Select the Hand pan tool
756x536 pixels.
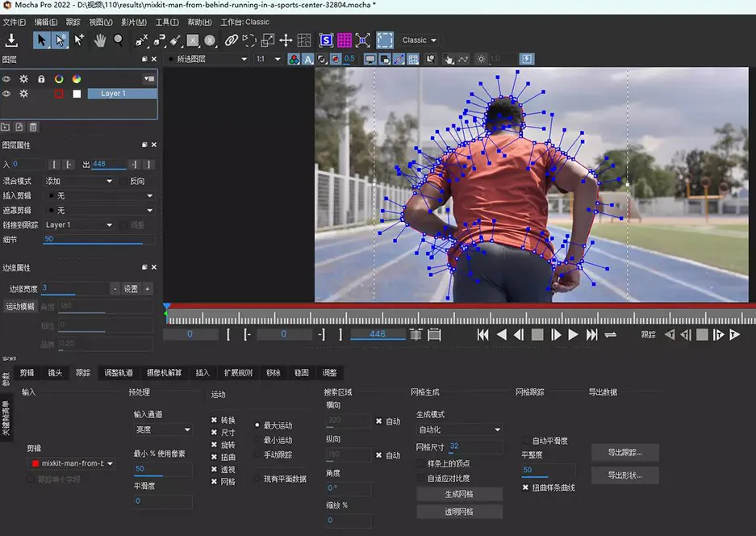(x=100, y=40)
